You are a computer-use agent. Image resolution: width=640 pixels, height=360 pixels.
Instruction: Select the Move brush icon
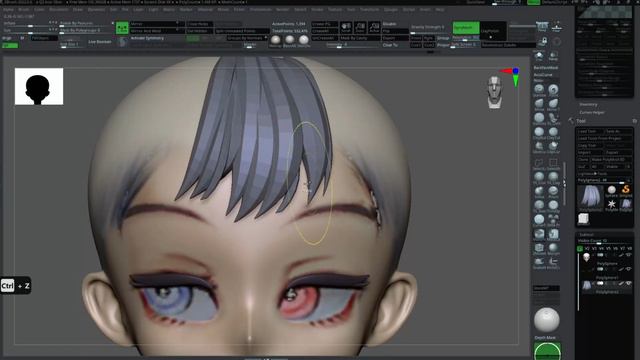(539, 104)
